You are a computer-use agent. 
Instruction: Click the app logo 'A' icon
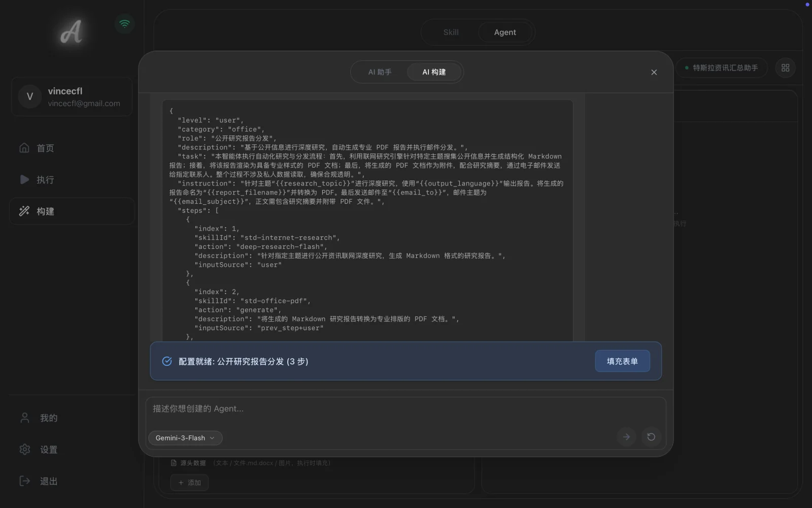click(x=71, y=32)
